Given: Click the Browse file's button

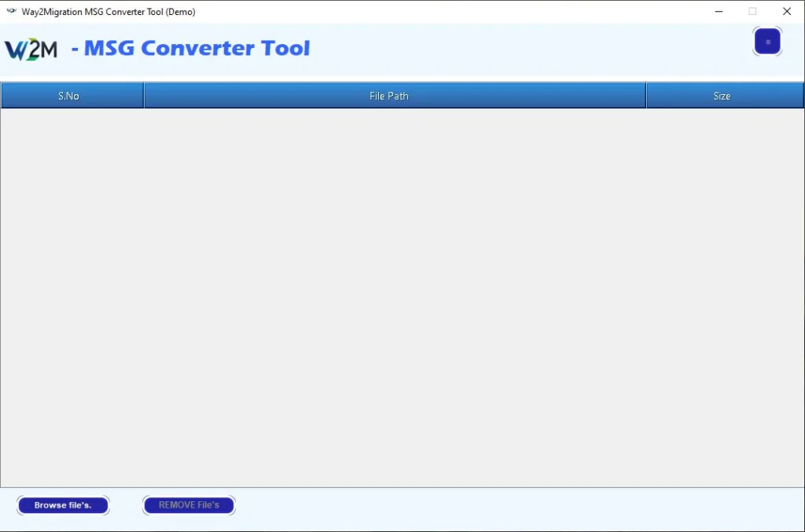Looking at the screenshot, I should pos(63,505).
